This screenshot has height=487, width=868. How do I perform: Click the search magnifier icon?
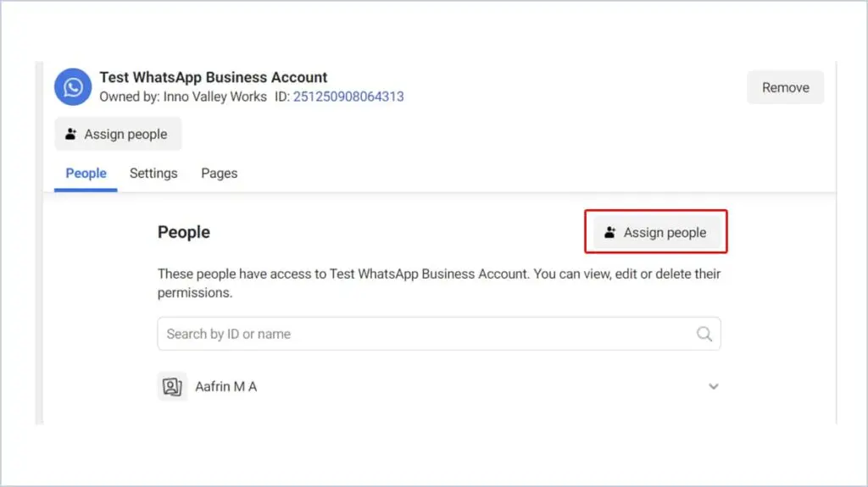(704, 334)
